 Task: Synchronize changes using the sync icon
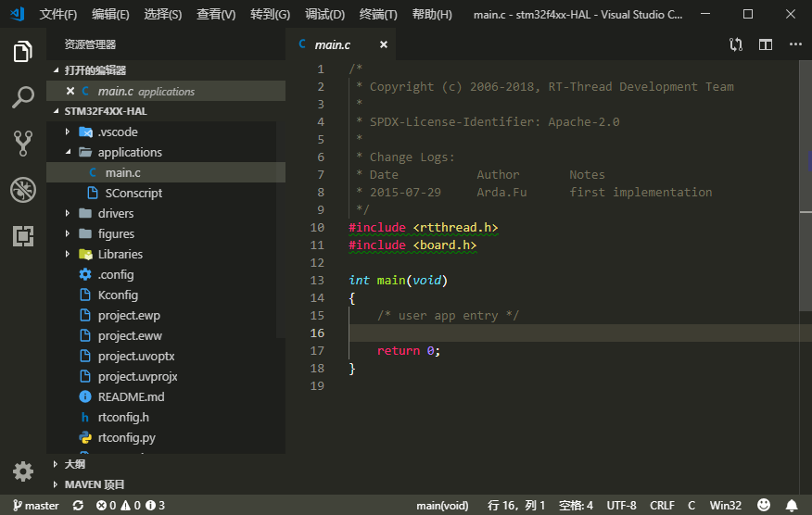click(x=78, y=505)
